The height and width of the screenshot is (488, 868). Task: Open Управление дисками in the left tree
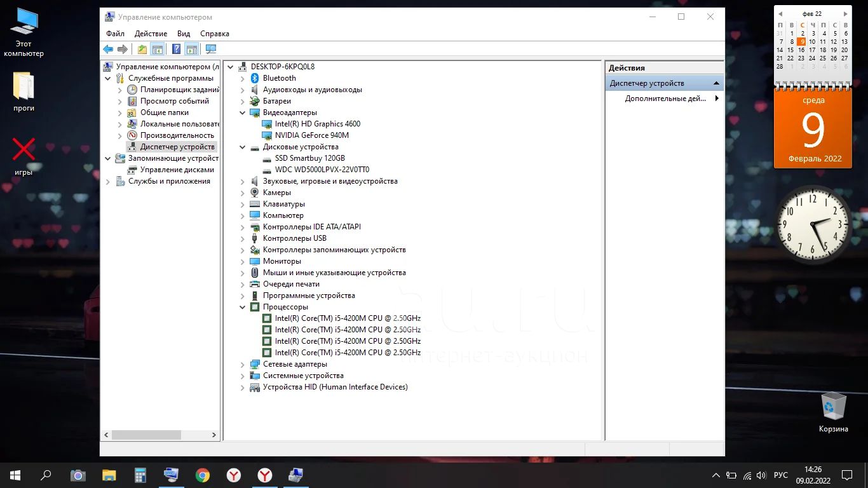pyautogui.click(x=177, y=170)
